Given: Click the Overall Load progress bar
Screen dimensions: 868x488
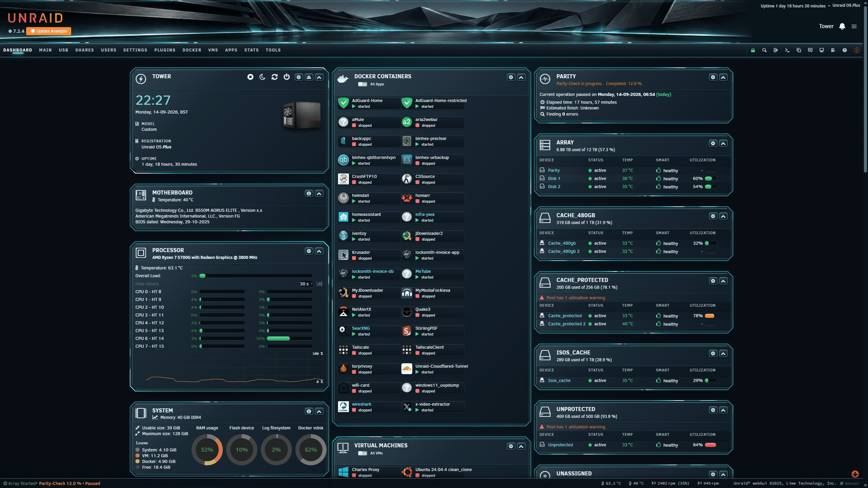Looking at the screenshot, I should (256, 276).
